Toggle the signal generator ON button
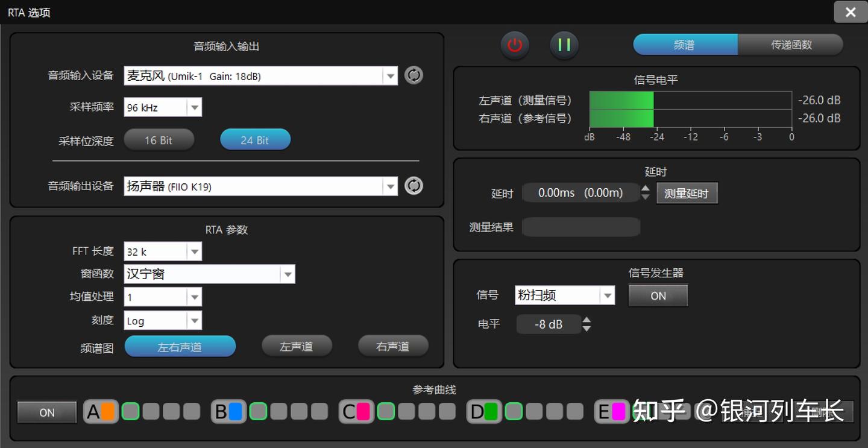This screenshot has height=448, width=868. (x=658, y=295)
